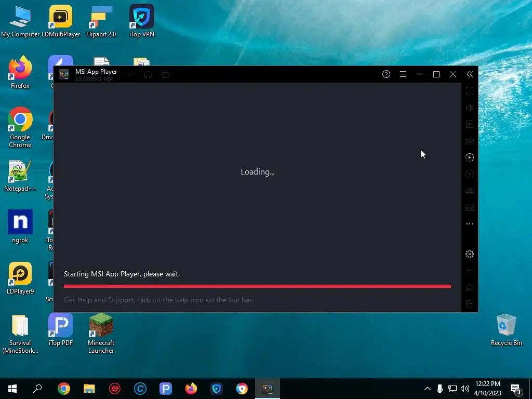Image resolution: width=532 pixels, height=399 pixels.
Task: Open the Windows Start menu
Action: pos(12,389)
